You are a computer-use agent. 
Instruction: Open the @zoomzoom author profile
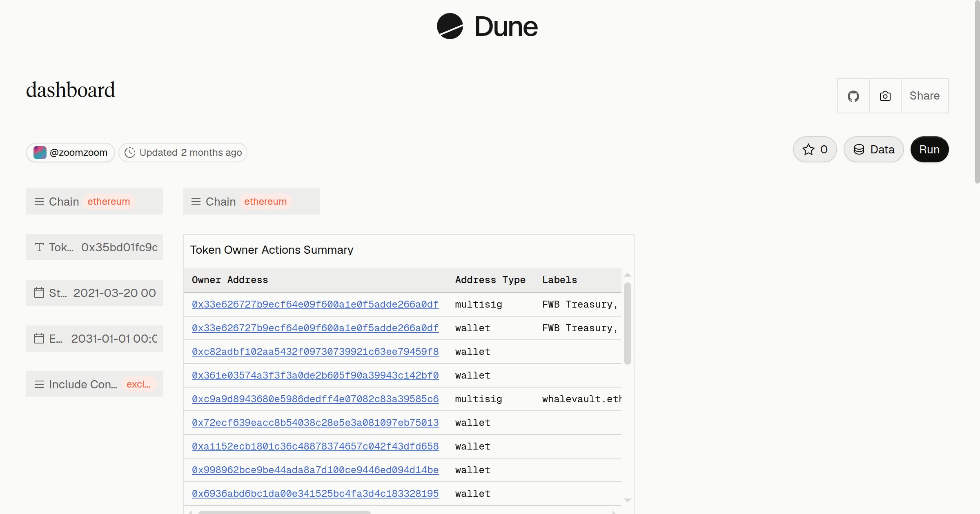click(71, 153)
